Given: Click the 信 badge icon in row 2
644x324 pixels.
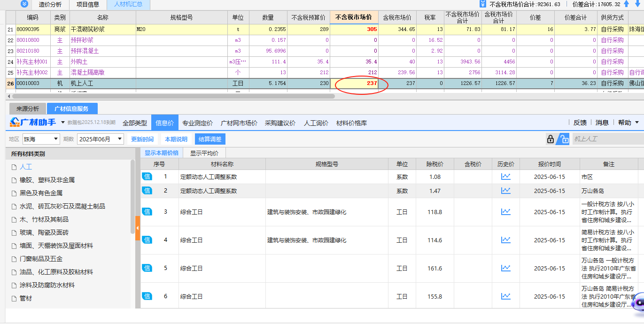Looking at the screenshot, I should click(147, 191).
